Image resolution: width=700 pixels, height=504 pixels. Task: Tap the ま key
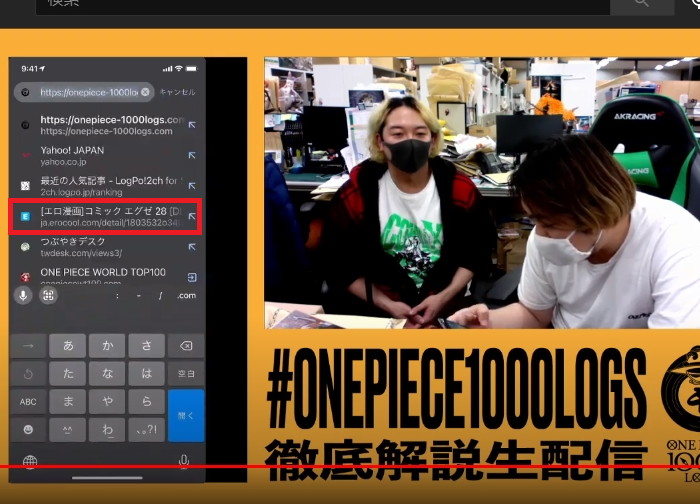68,402
